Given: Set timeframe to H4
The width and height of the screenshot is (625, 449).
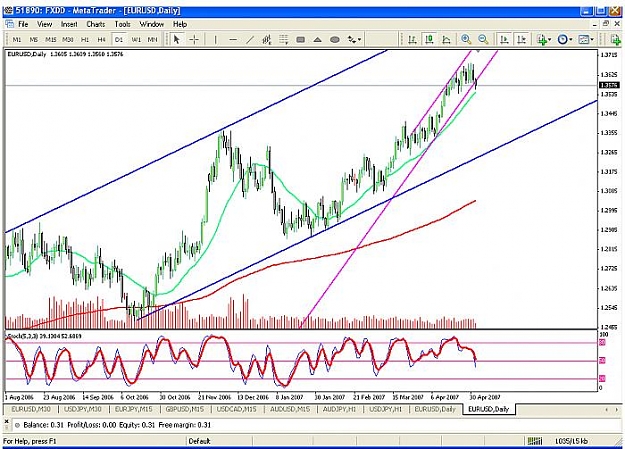Looking at the screenshot, I should pos(102,39).
